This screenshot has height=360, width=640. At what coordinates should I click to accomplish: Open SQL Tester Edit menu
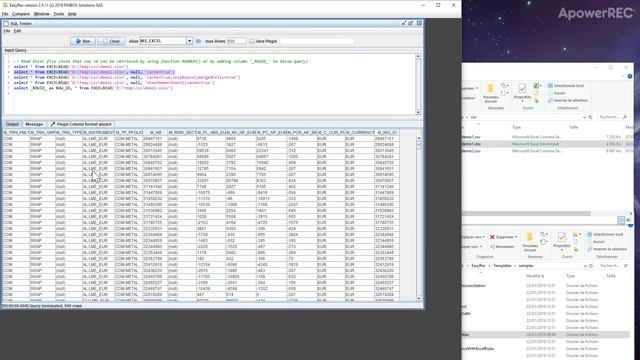click(x=17, y=31)
